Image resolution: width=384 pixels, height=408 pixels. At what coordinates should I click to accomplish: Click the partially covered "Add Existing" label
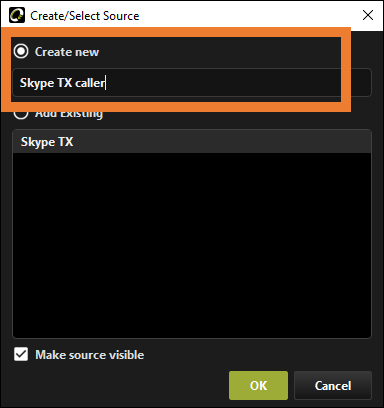69,114
